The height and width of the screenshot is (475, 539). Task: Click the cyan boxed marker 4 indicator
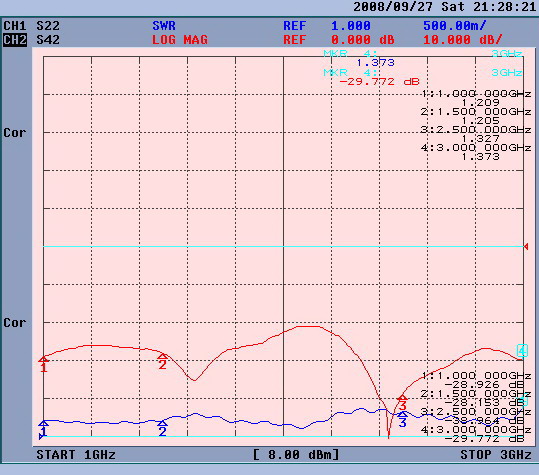522,351
